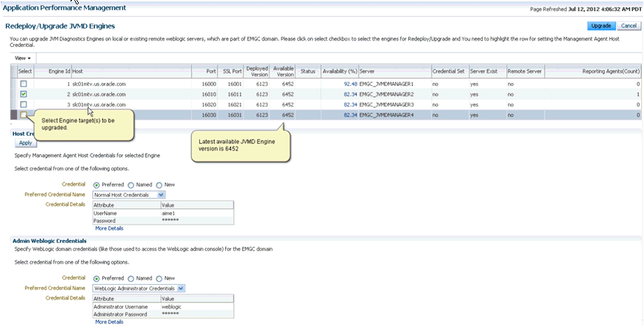The width and height of the screenshot is (644, 326).
Task: Select Preferred radio for host credential
Action: 96,185
